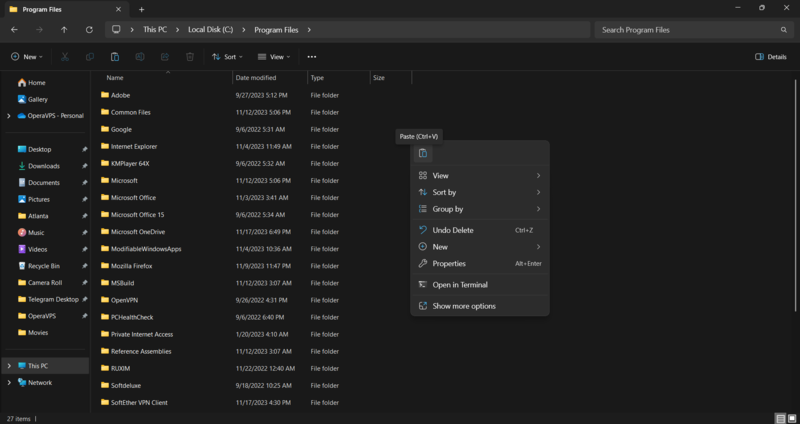Expand the New submenu in context menu
The image size is (800, 424).
[x=480, y=247]
